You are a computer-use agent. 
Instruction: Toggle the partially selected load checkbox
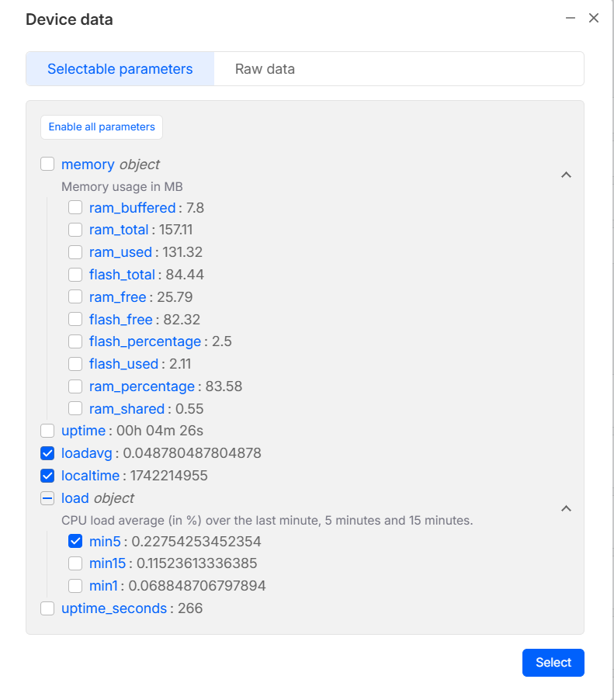(x=47, y=498)
